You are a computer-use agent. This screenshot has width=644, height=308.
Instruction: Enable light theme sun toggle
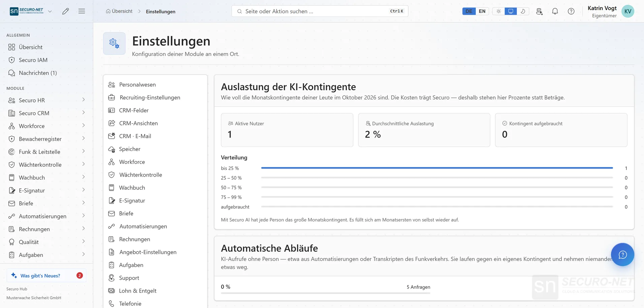[x=498, y=11]
